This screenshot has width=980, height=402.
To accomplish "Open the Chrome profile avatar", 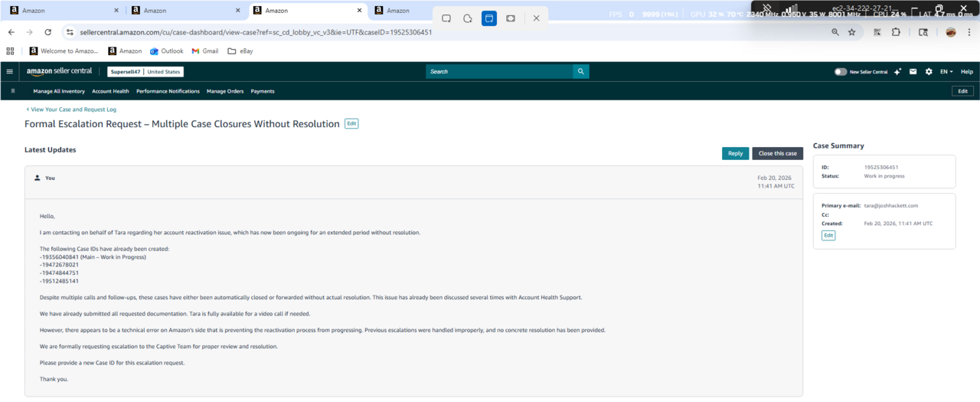I will click(951, 32).
